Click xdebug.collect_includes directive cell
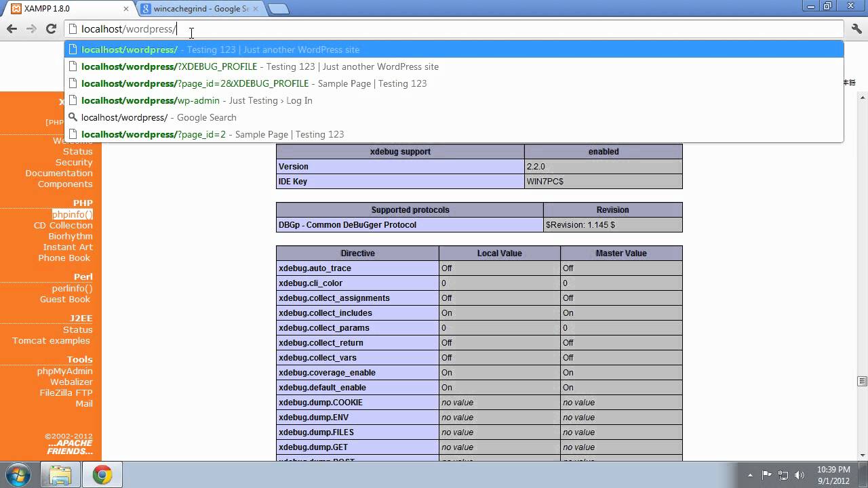The height and width of the screenshot is (488, 868). pos(357,313)
